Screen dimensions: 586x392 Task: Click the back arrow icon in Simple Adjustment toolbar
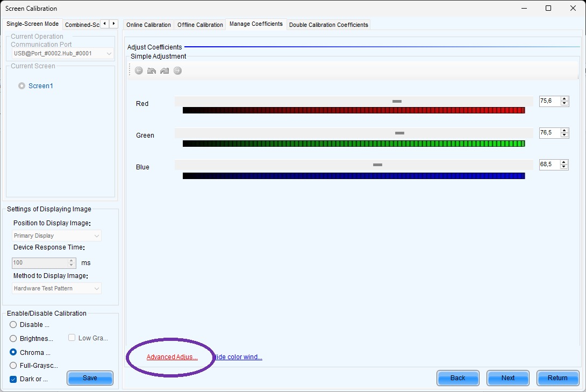(x=139, y=70)
